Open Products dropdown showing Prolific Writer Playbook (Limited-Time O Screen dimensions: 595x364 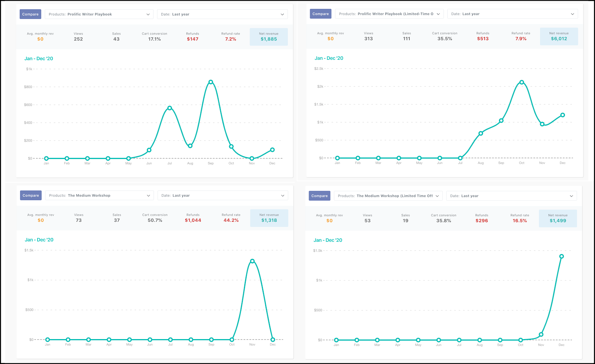click(389, 14)
